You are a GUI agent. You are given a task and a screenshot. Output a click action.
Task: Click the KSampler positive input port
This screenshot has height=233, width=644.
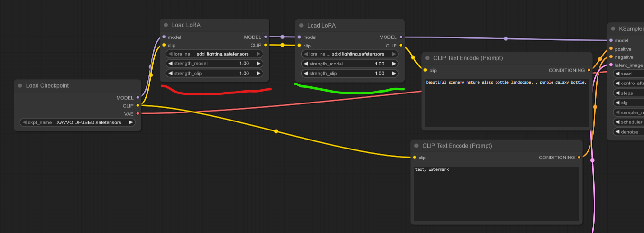coord(611,49)
